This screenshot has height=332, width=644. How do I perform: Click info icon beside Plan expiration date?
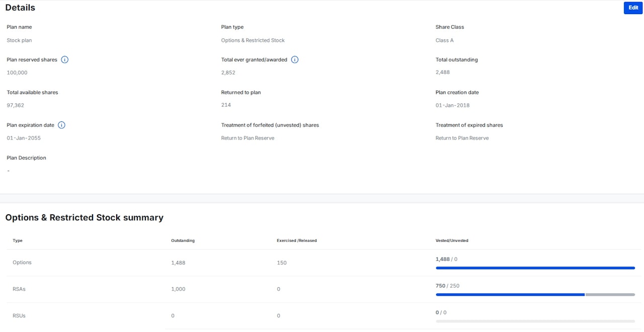pyautogui.click(x=61, y=125)
